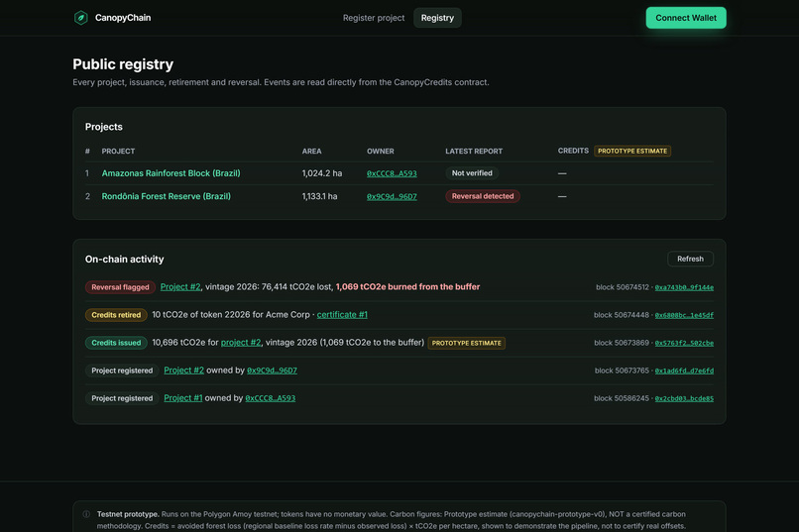Click the Reversal flagged badge
The image size is (799, 532).
(120, 287)
